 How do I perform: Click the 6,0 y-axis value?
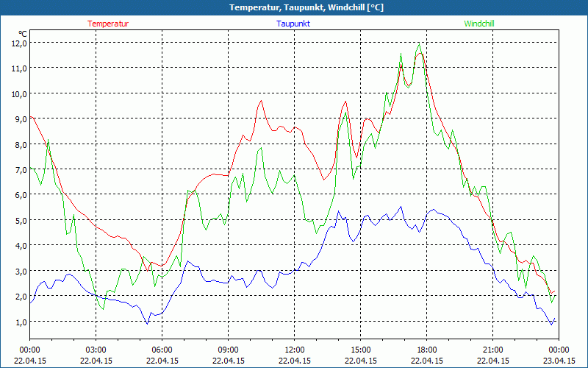coord(21,195)
